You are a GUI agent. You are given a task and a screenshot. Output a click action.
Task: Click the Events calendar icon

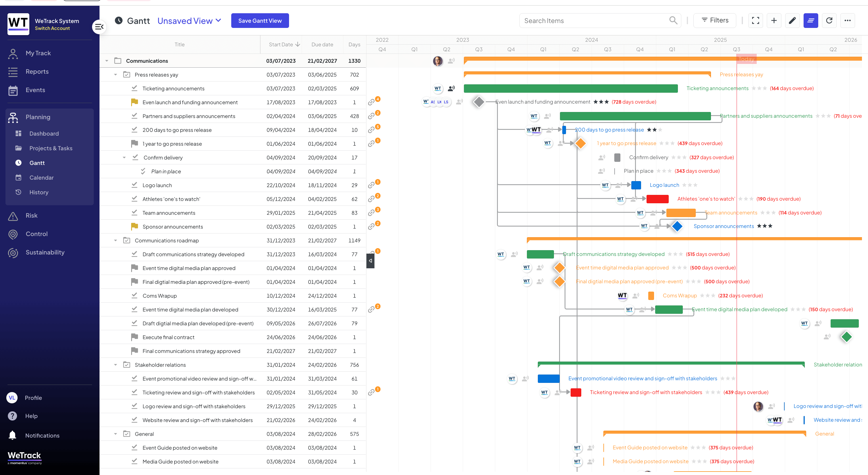[x=13, y=90]
